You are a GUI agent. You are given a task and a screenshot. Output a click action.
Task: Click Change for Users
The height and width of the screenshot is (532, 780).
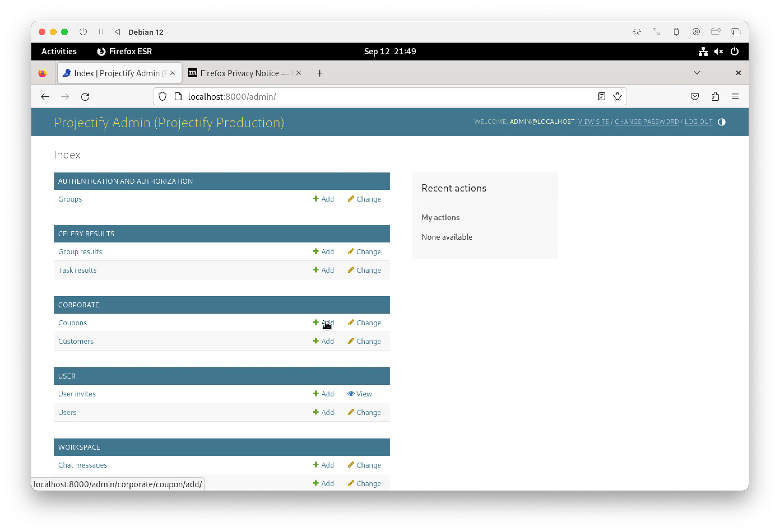[364, 412]
